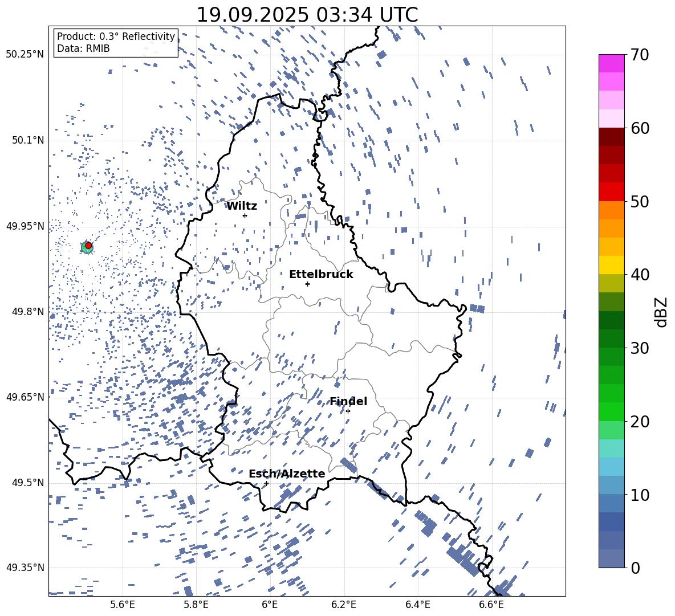Click the Esch/Alzette city label
Viewport: 675px width, 616px height.
(x=287, y=474)
